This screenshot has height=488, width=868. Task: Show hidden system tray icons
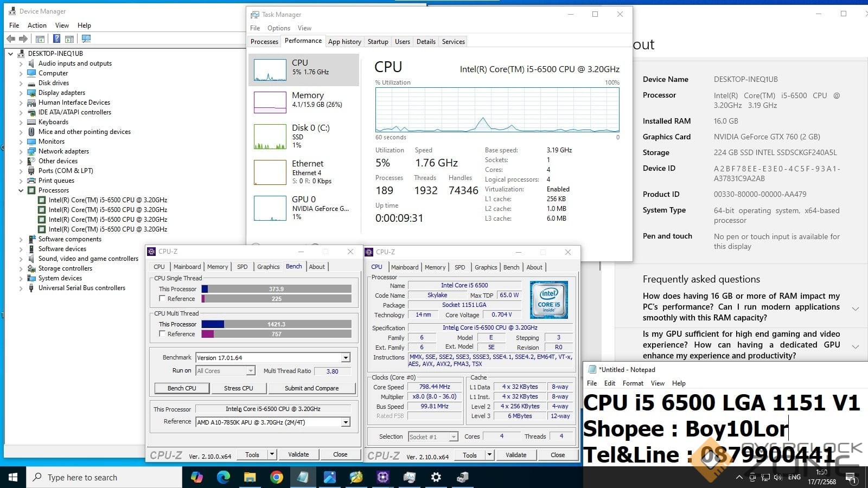739,477
